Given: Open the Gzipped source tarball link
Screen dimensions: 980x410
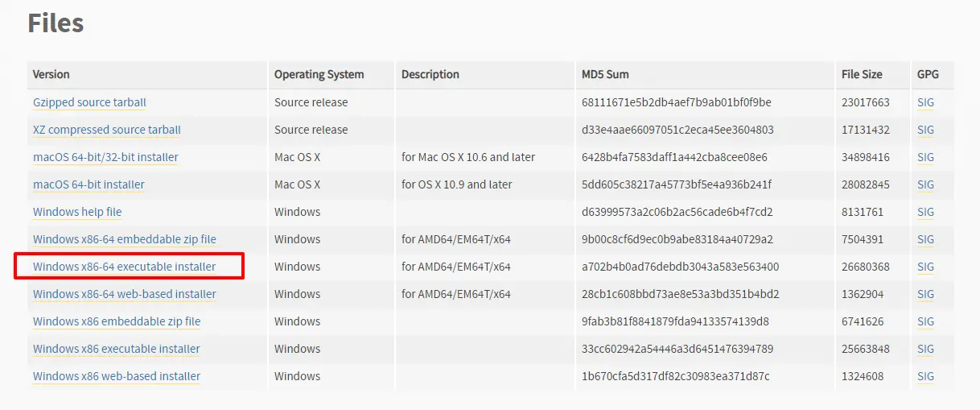Looking at the screenshot, I should click(89, 102).
